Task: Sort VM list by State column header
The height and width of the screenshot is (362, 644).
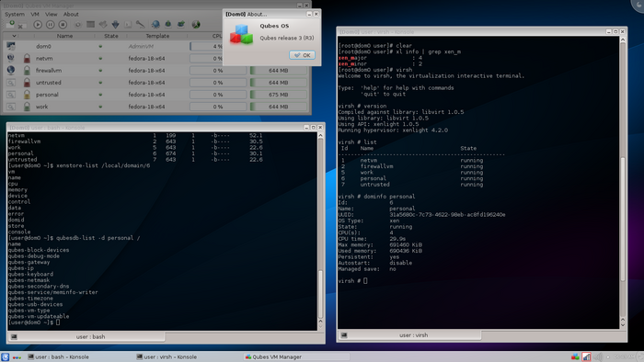Action: pyautogui.click(x=111, y=36)
